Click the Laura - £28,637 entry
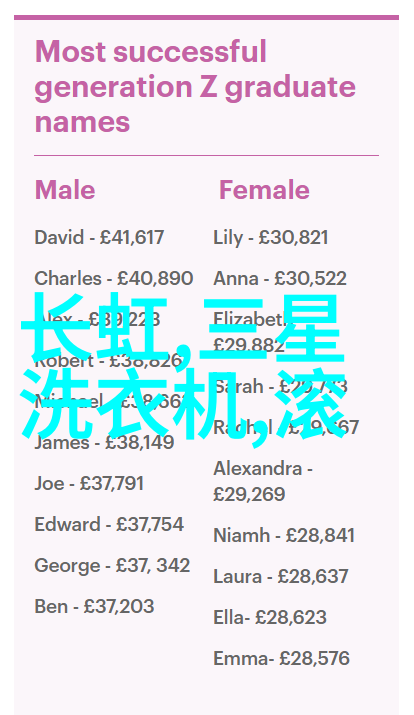Image resolution: width=414 pixels, height=715 pixels. tap(281, 576)
